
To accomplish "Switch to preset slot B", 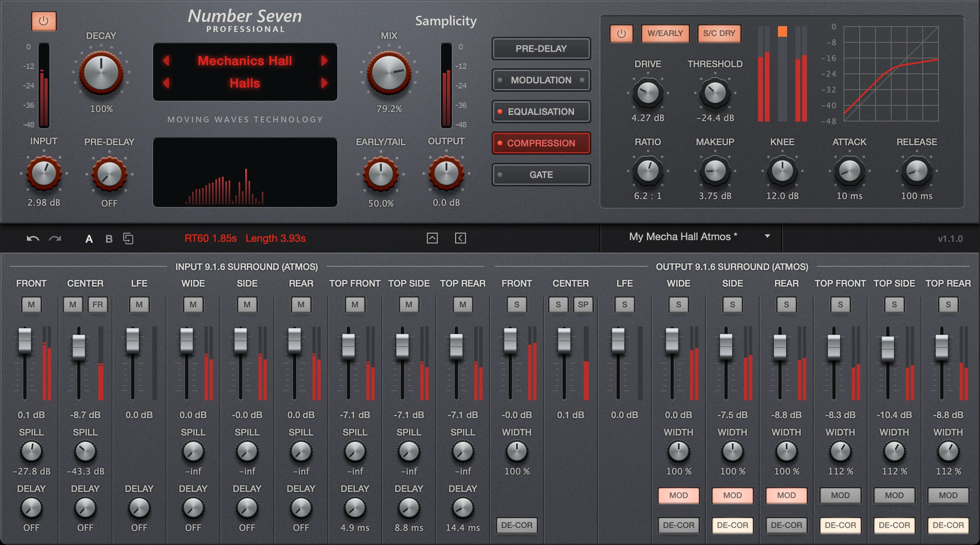I will pyautogui.click(x=109, y=239).
